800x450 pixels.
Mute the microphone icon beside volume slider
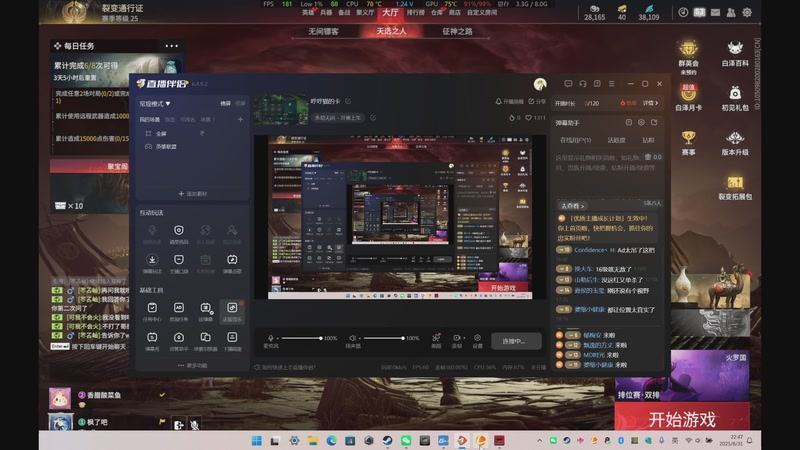(271, 338)
